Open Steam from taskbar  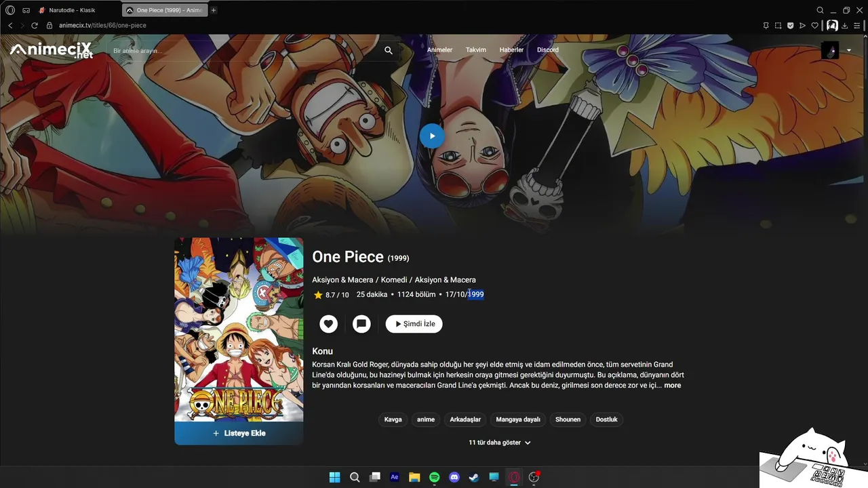[x=474, y=477]
